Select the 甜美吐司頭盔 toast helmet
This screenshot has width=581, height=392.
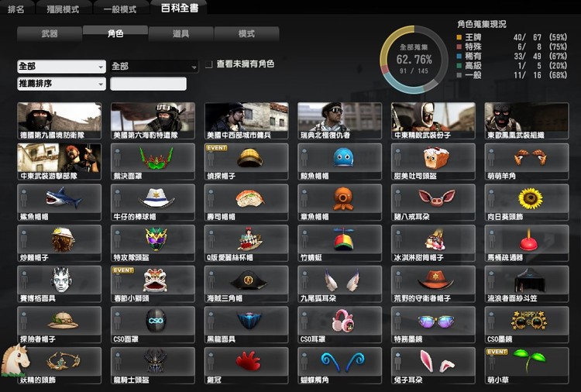tap(433, 162)
